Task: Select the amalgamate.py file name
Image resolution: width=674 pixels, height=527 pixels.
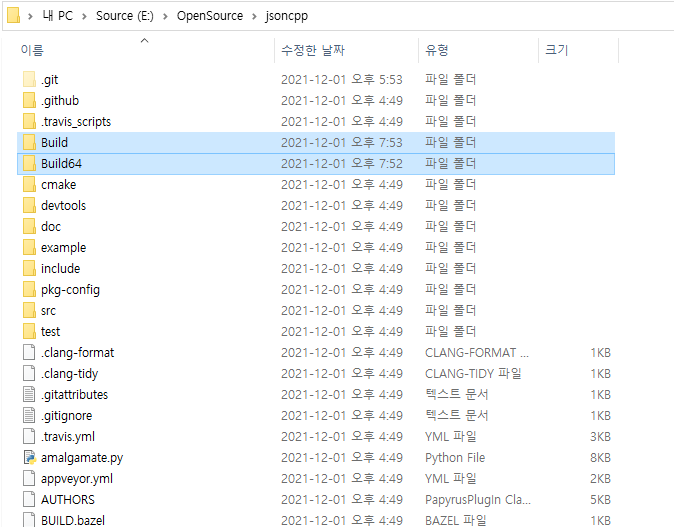Action: pyautogui.click(x=82, y=458)
